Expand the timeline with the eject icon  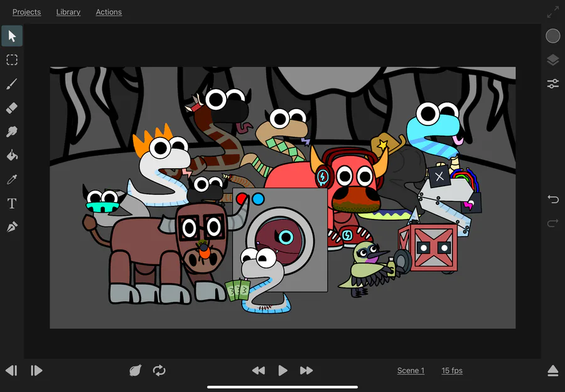552,371
